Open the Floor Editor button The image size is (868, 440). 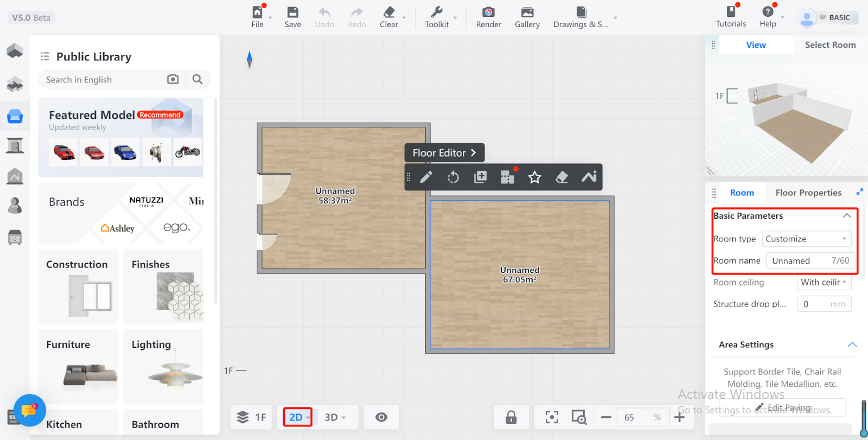[444, 153]
